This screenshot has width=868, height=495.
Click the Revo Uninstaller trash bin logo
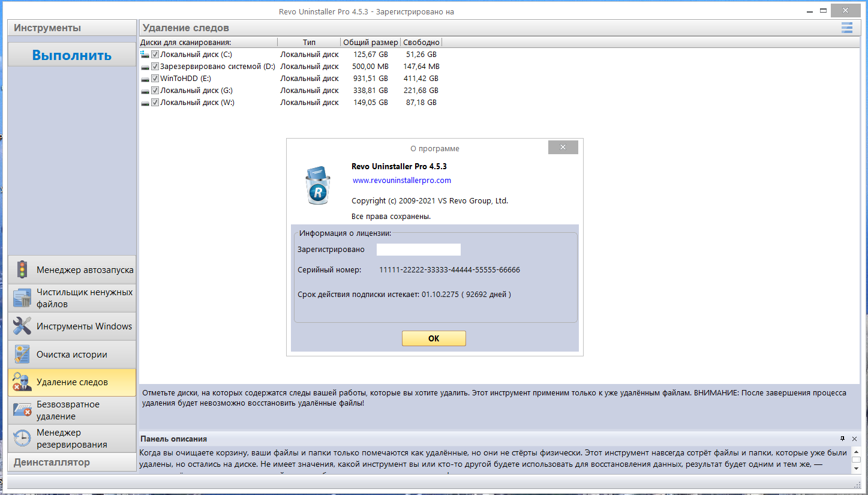tap(317, 186)
